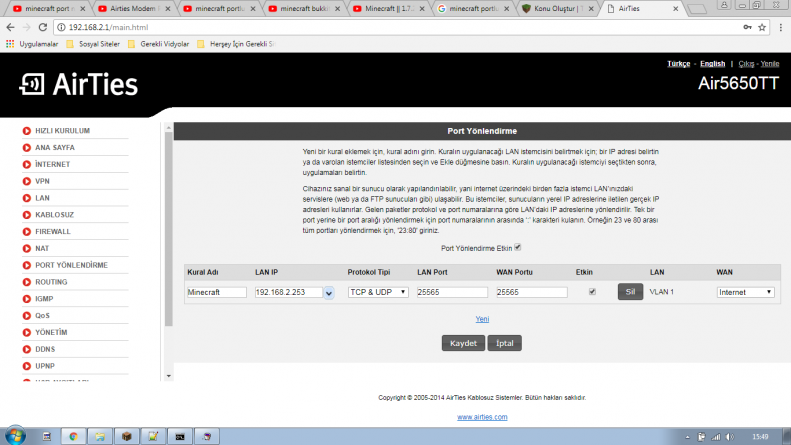
Task: Click the saved password key icon
Action: pos(747,27)
